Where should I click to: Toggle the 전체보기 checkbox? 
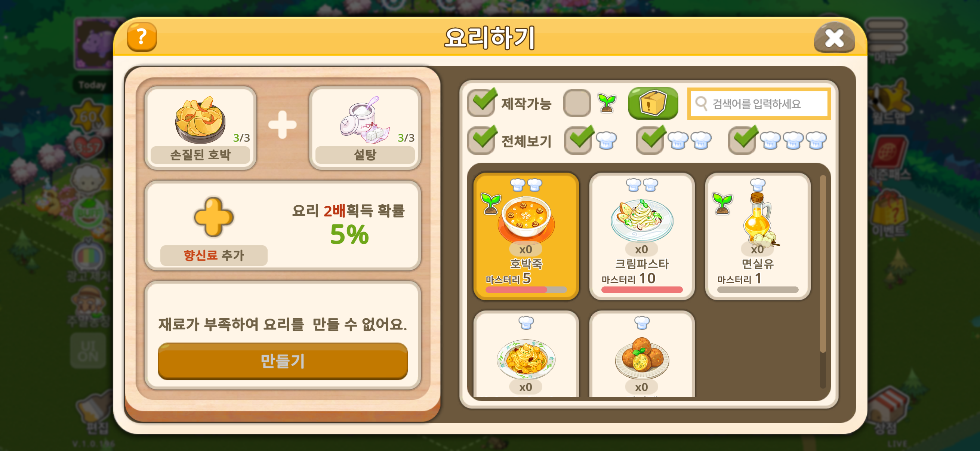click(481, 140)
